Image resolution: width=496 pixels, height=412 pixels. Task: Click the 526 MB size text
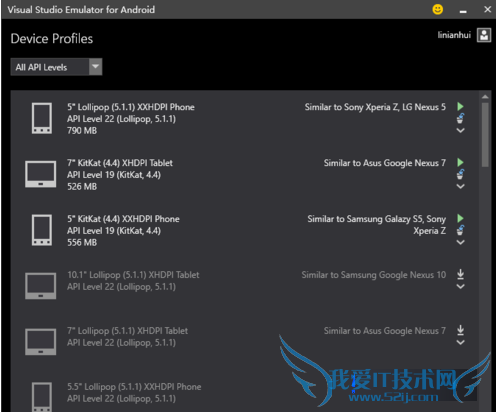click(x=82, y=187)
